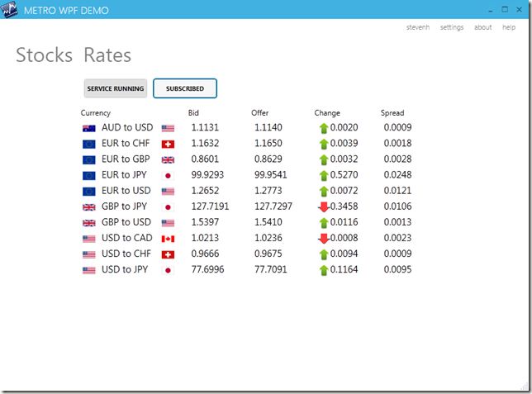The image size is (532, 394).
Task: Click US flag in USD to CHF row
Action: click(89, 254)
